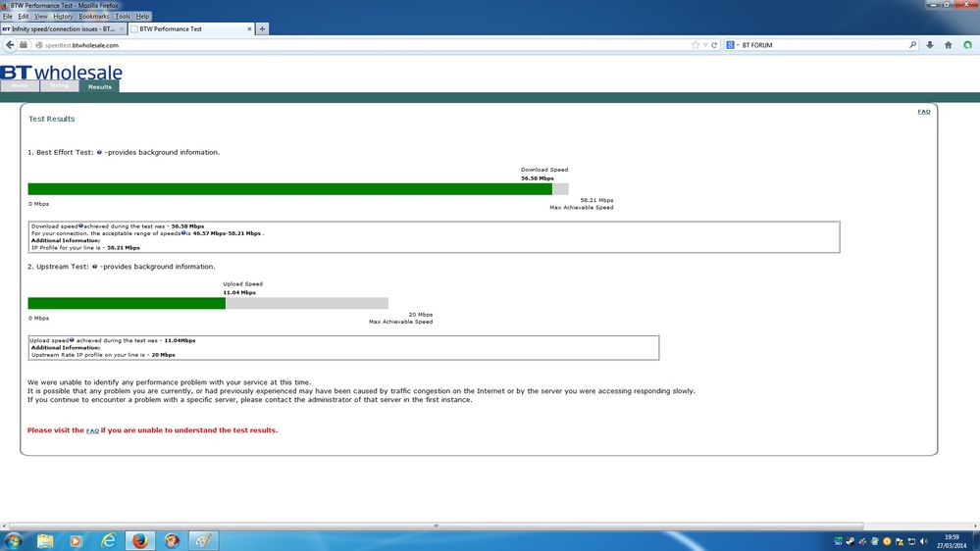Image resolution: width=980 pixels, height=551 pixels.
Task: Open the search engine selector dropdown
Action: click(733, 45)
